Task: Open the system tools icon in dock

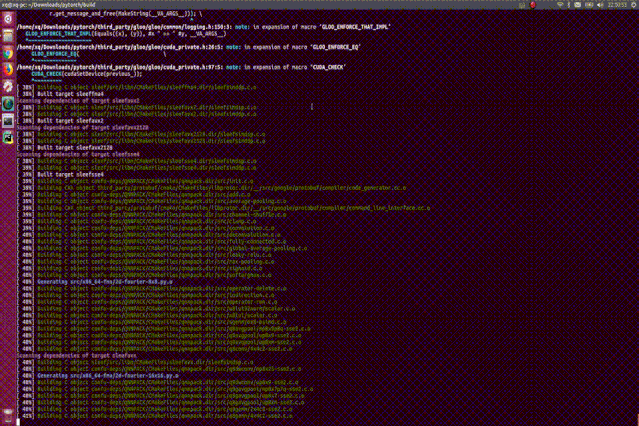Action: coord(8,87)
